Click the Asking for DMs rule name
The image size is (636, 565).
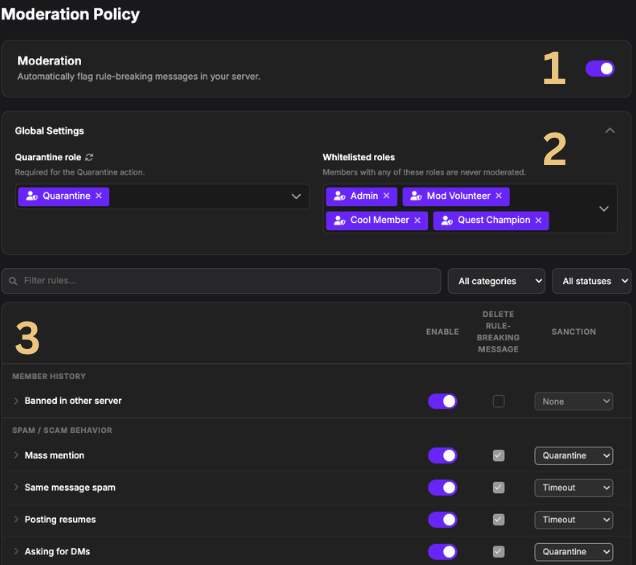click(57, 551)
